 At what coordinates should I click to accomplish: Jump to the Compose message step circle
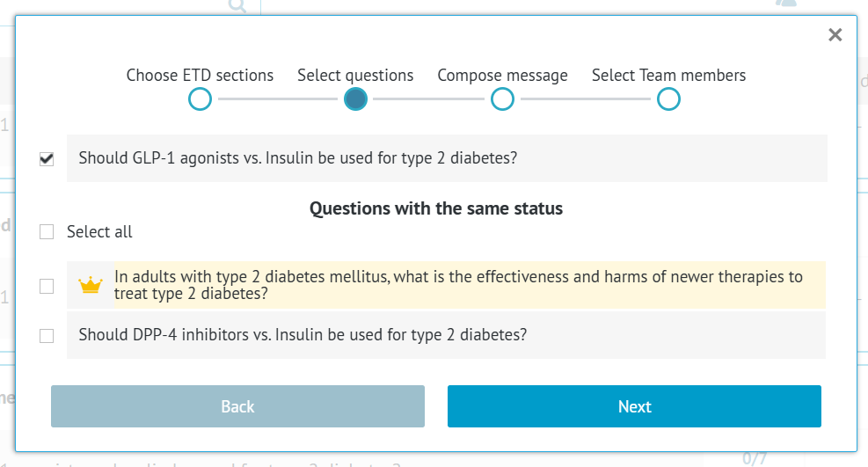(502, 99)
